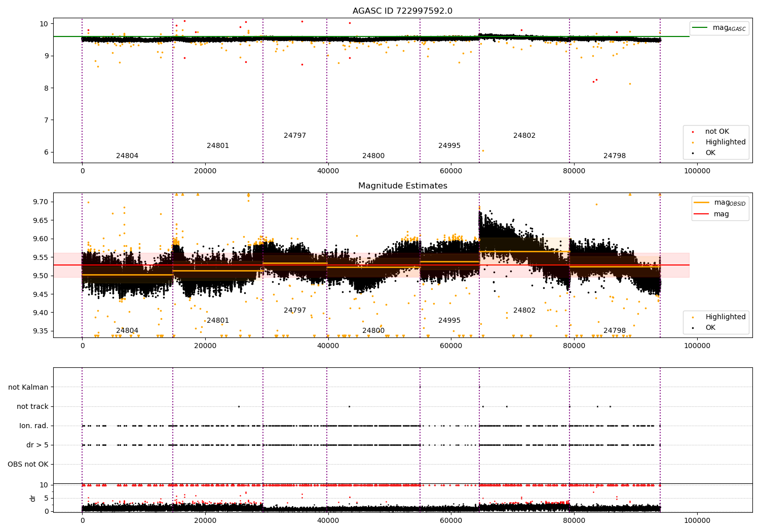The image size is (760, 532).
Task: Click the "Ion. rad." axis label
Action: click(34, 426)
